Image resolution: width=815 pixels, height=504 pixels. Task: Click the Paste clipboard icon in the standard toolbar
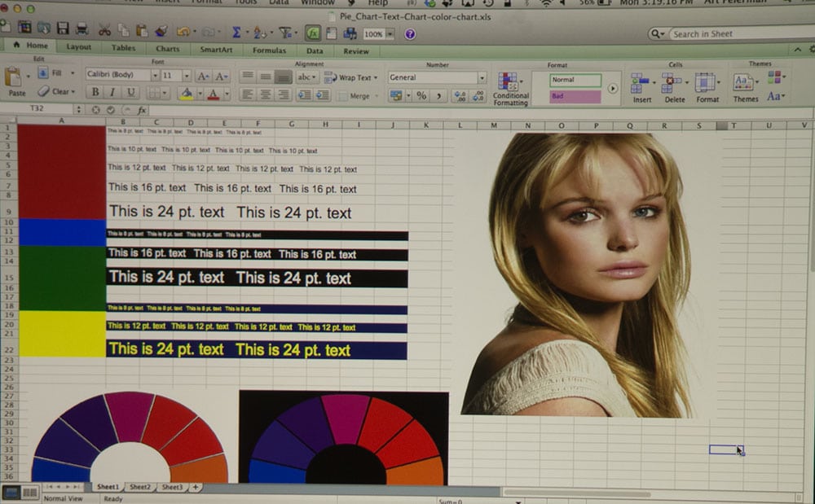pyautogui.click(x=141, y=31)
